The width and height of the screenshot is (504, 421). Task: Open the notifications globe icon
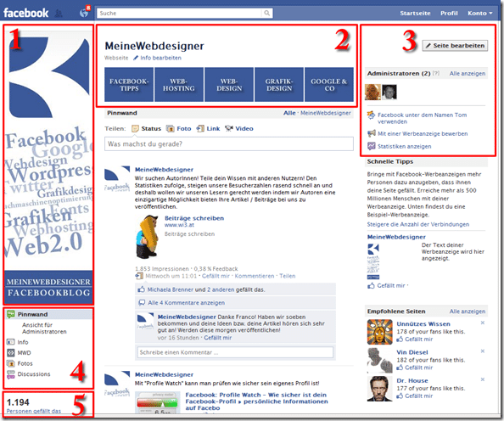84,13
